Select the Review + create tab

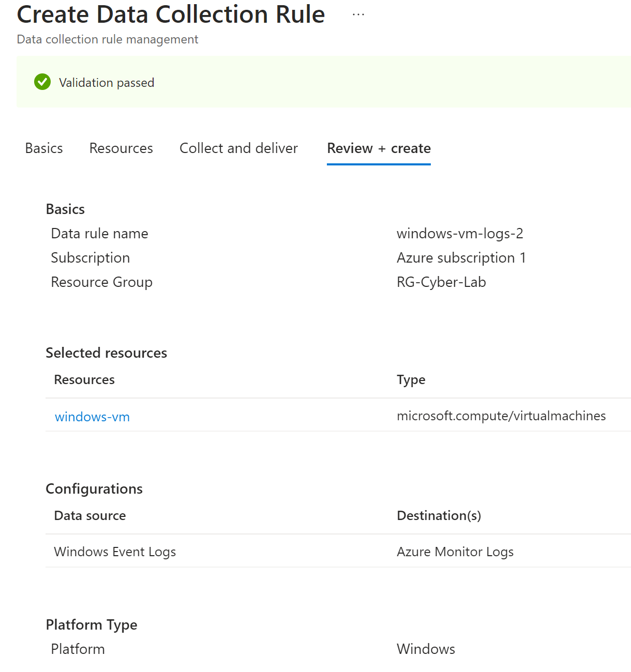click(x=378, y=148)
